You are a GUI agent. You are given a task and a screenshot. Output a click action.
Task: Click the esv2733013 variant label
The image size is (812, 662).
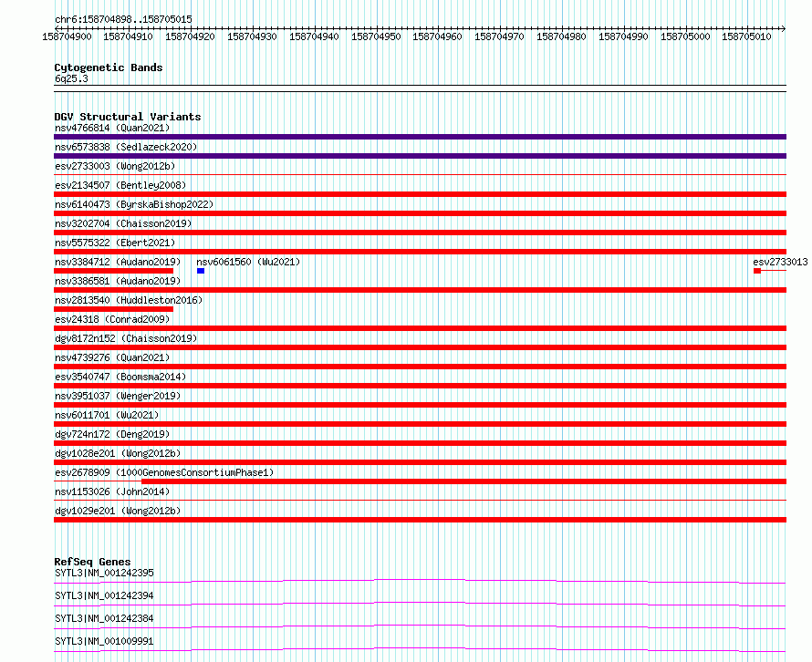coord(780,262)
